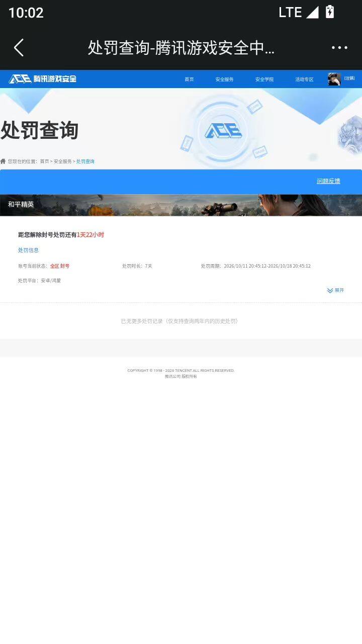Click the user avatar picture
362x644 pixels.
334,79
